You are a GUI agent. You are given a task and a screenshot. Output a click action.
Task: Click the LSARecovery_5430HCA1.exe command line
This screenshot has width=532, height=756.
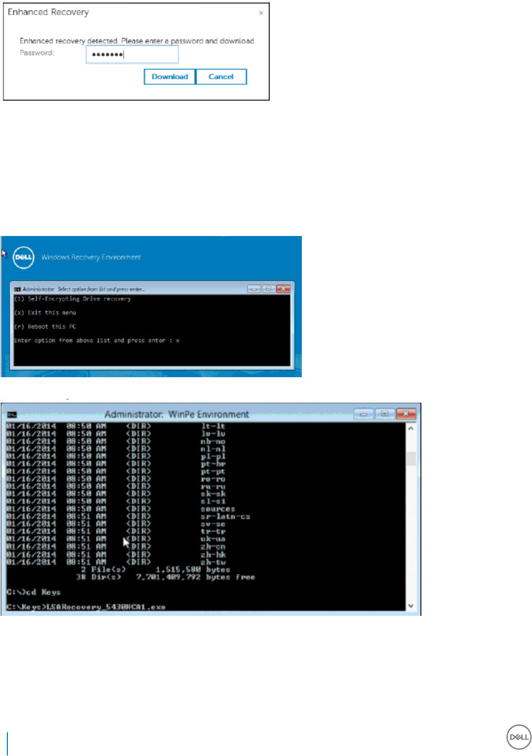pos(86,607)
